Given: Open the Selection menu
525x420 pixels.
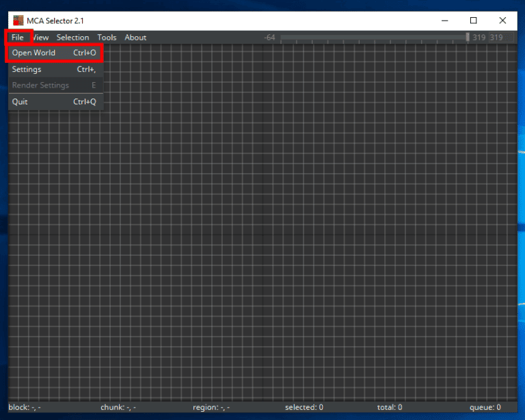Looking at the screenshot, I should [x=72, y=38].
